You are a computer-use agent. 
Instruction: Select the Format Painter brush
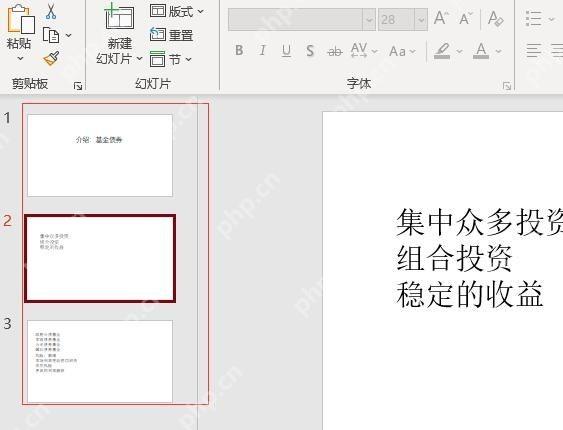coord(51,59)
